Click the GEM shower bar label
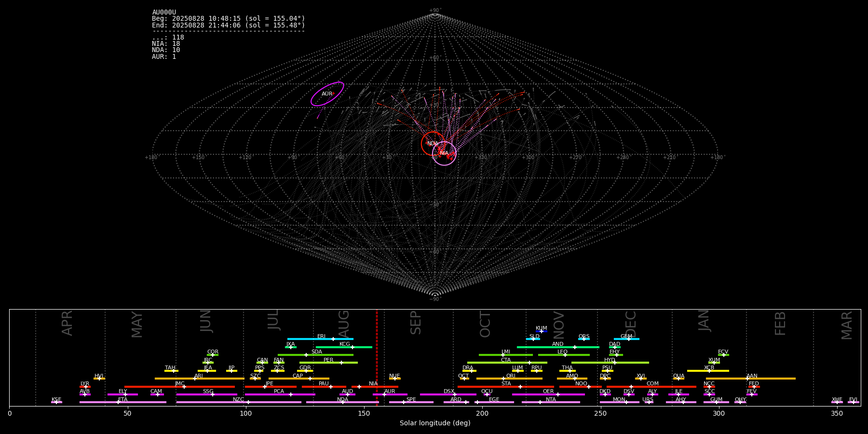868x434 pixels. click(x=626, y=337)
